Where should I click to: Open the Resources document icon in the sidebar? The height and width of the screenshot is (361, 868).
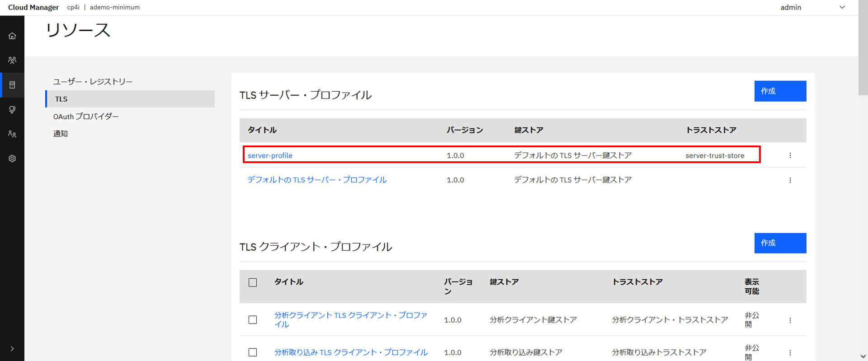[12, 85]
